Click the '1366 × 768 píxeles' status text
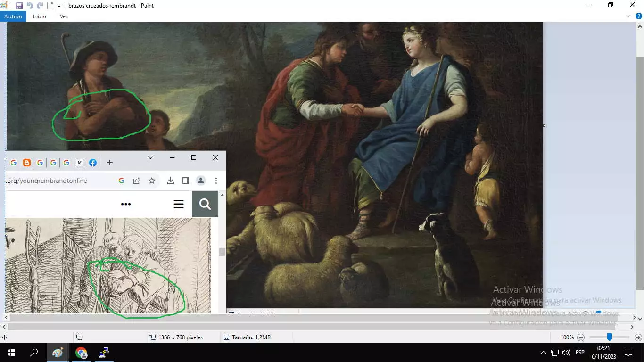This screenshot has width=644, height=362. (181, 337)
